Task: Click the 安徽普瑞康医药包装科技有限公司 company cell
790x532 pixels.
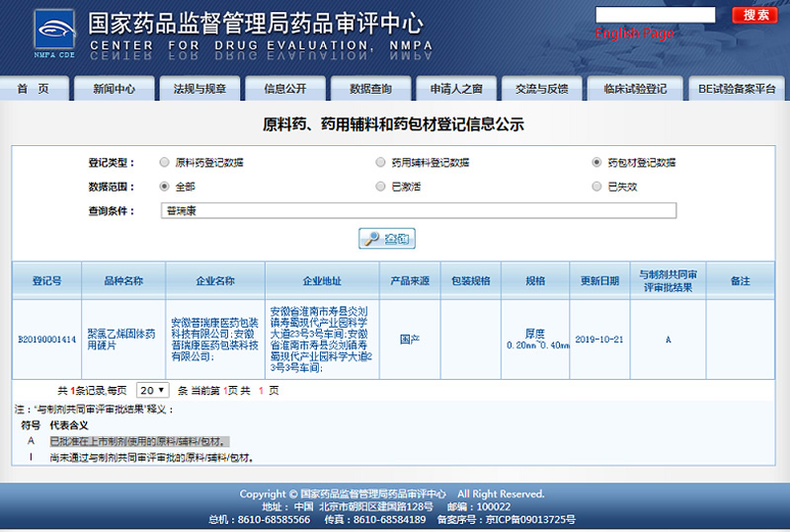Action: pos(215,340)
